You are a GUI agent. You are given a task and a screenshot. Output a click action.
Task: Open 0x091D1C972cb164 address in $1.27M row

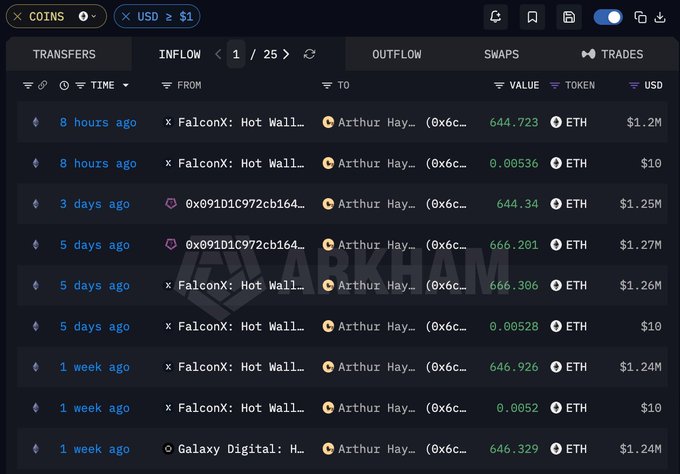[245, 245]
